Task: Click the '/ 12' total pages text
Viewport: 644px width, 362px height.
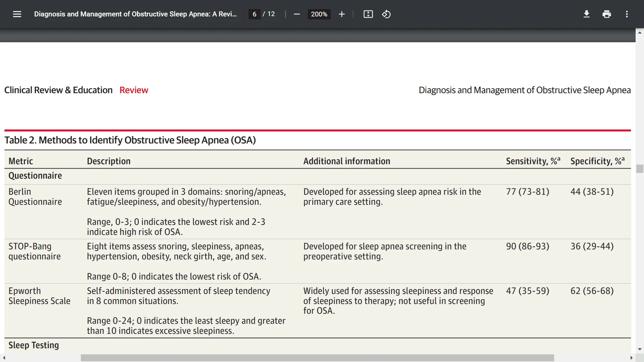Action: (269, 14)
